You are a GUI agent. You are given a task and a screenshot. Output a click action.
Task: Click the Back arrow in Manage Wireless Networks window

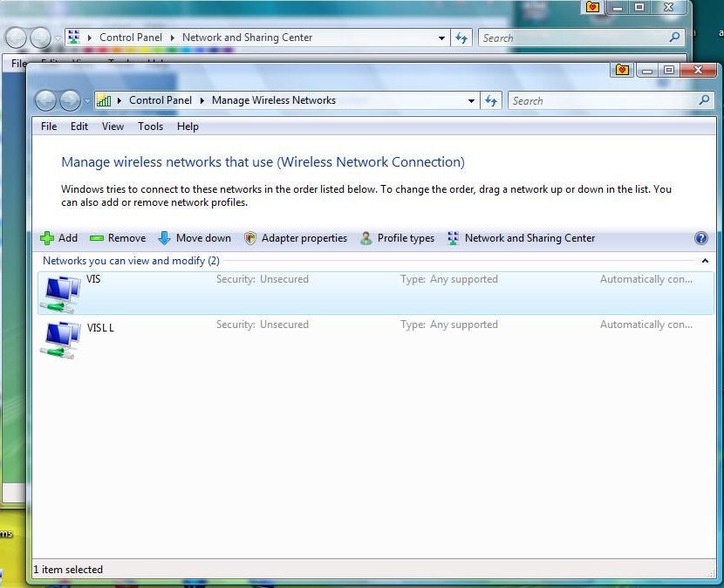45,100
